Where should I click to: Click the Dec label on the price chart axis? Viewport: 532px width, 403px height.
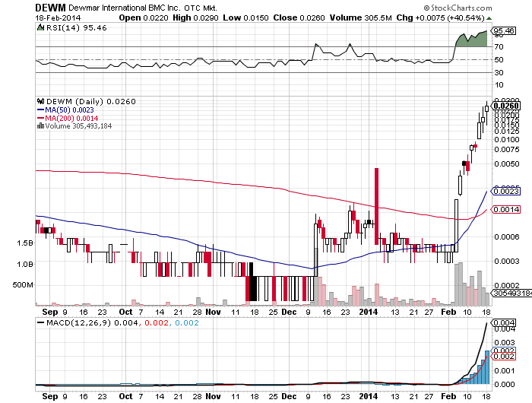[289, 312]
